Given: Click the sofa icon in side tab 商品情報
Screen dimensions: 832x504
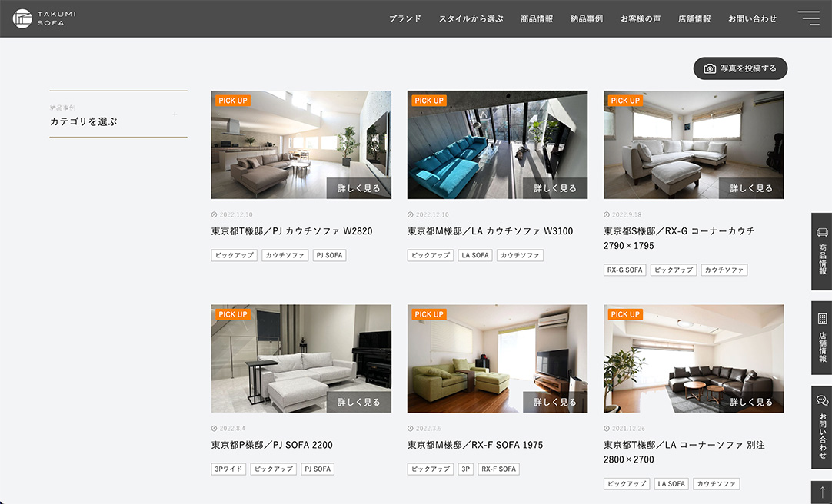Looking at the screenshot, I should [x=822, y=232].
